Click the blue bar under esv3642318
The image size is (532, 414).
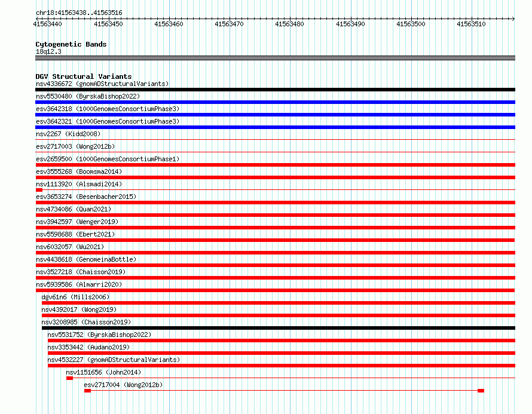tap(275, 115)
